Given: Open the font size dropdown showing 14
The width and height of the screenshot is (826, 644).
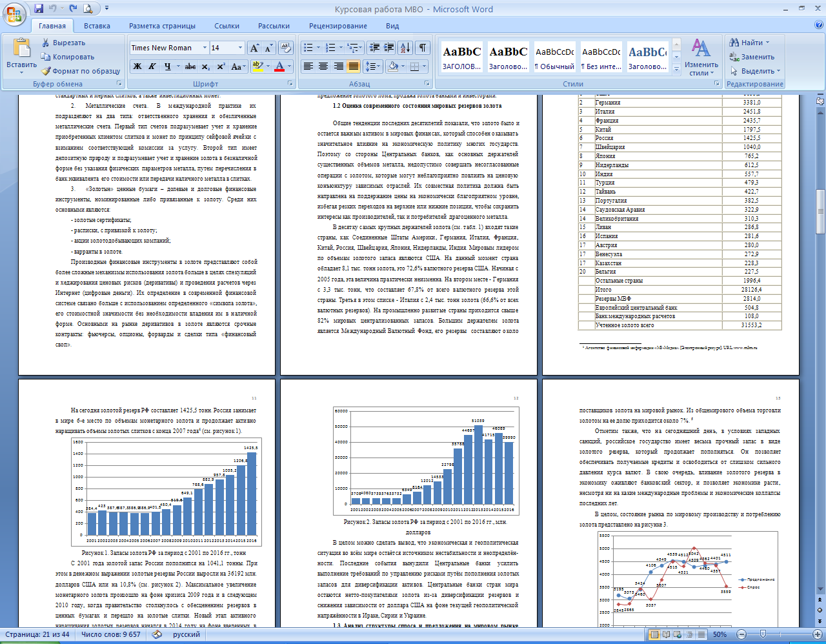Looking at the screenshot, I should [240, 48].
